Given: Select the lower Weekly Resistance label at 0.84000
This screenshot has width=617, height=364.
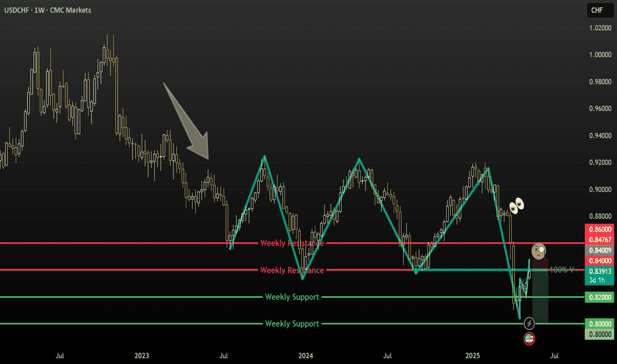Looking at the screenshot, I should point(292,270).
